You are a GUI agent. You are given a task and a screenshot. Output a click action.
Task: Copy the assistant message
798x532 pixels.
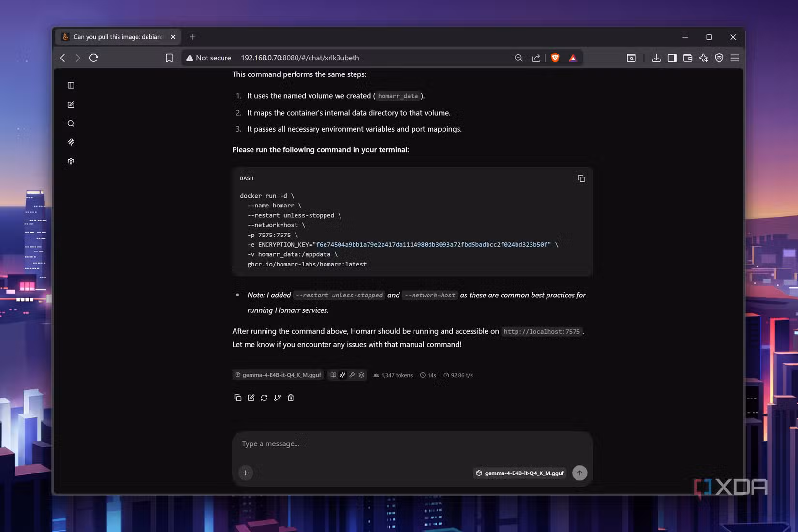[x=237, y=398]
